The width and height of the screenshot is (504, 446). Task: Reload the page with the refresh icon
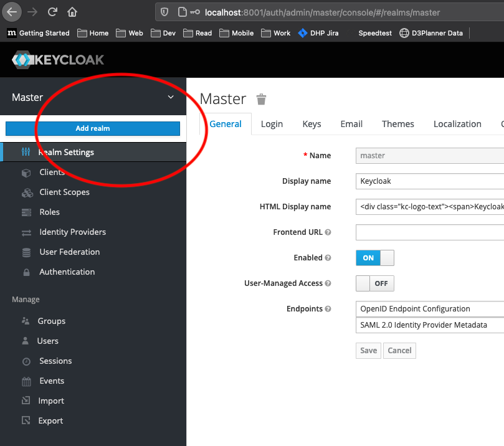[52, 12]
